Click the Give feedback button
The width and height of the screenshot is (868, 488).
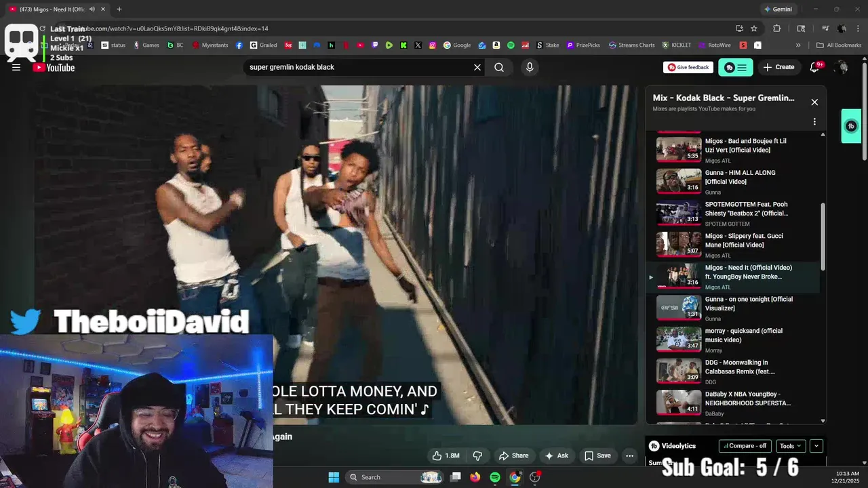click(688, 67)
